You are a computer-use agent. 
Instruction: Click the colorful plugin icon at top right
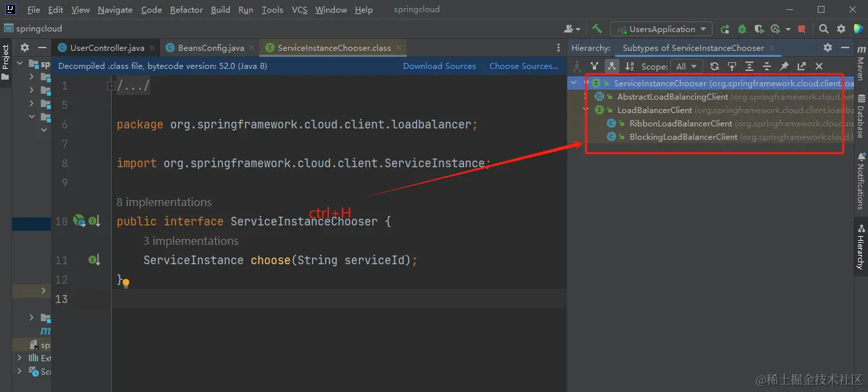point(859,29)
